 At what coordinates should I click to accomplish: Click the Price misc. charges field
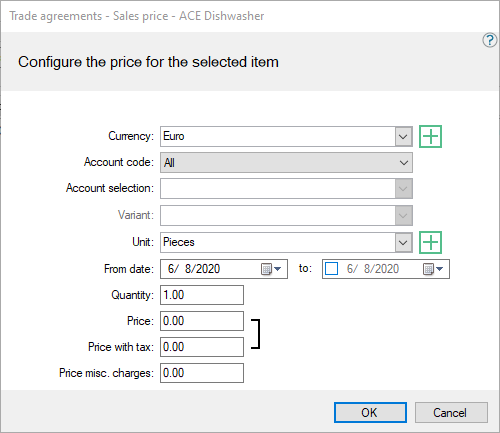tap(202, 373)
